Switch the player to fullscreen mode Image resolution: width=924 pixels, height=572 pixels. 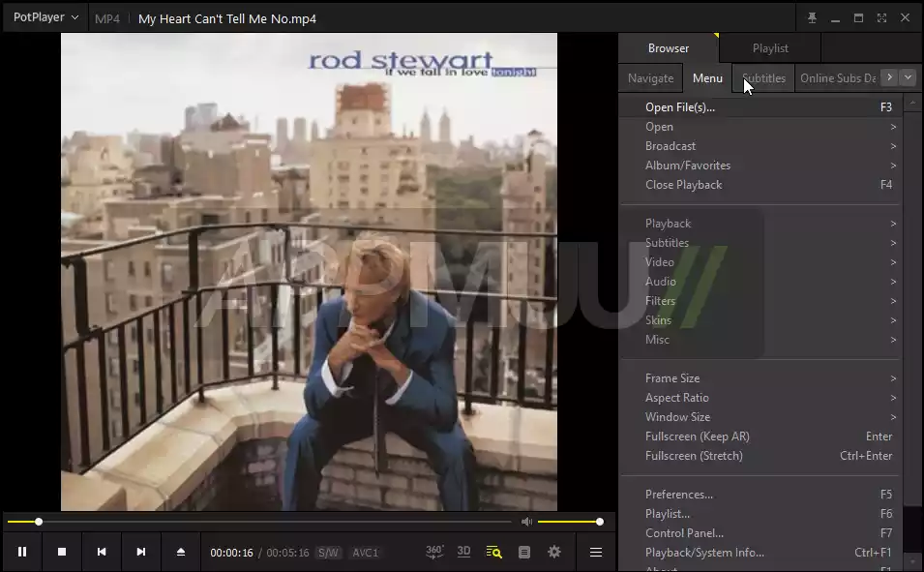[881, 18]
